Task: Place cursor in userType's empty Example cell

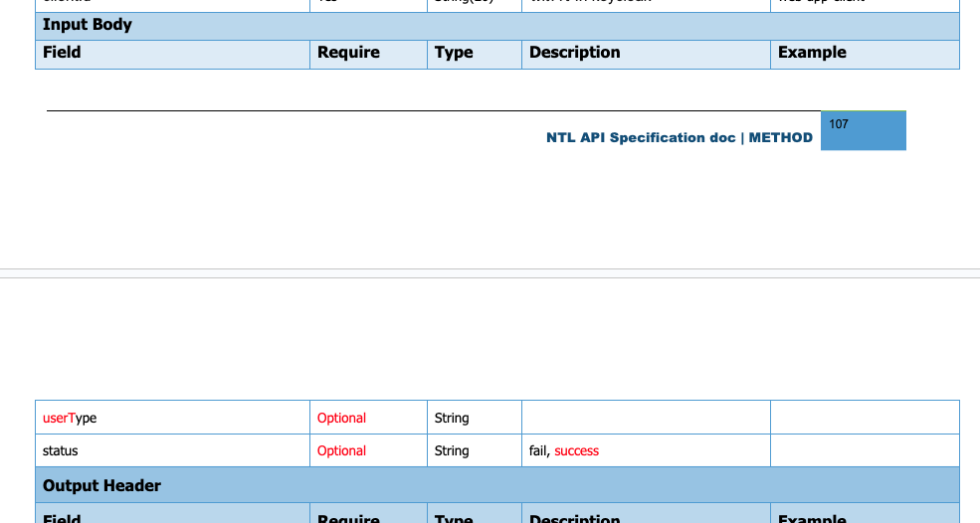Action: pos(864,419)
